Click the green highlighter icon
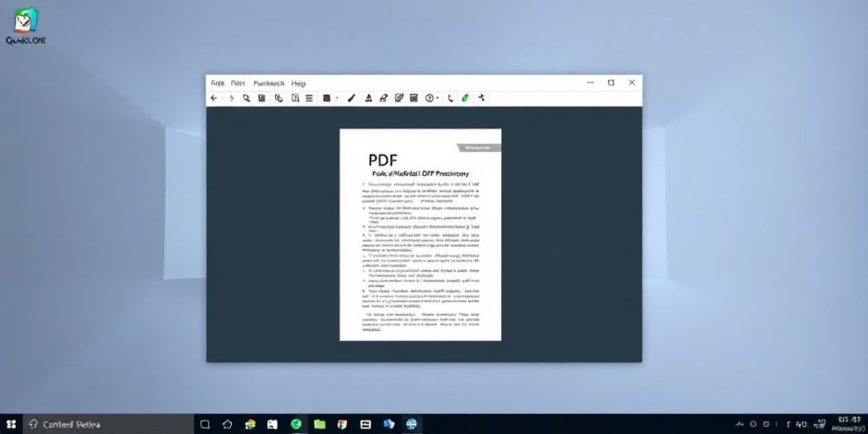Viewport: 868px width, 434px height. pyautogui.click(x=465, y=98)
